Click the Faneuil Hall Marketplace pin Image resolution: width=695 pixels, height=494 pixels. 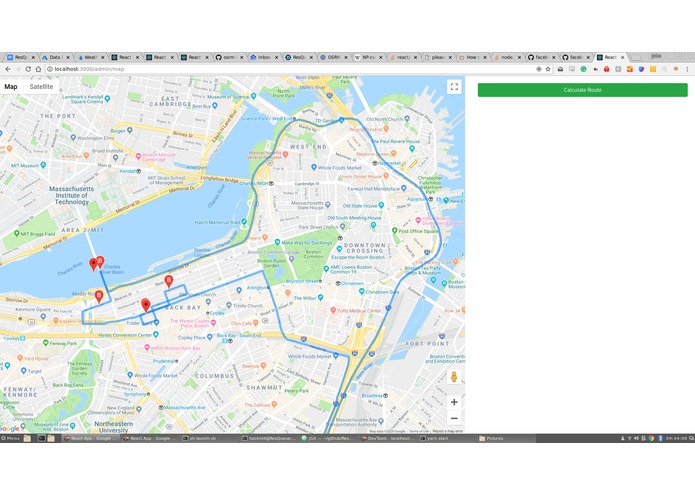403,188
